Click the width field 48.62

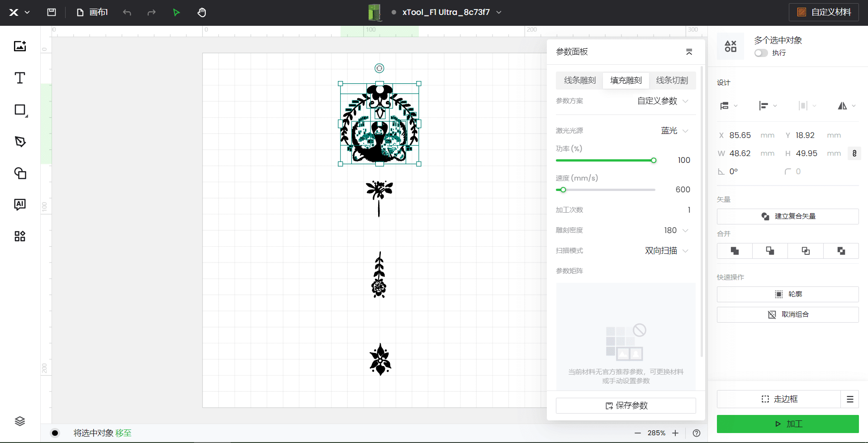point(740,153)
